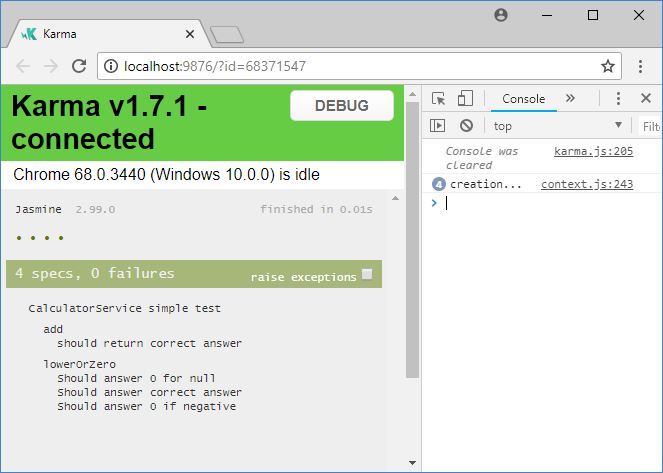Image resolution: width=663 pixels, height=473 pixels.
Task: Close the DevTools panel
Action: click(646, 98)
